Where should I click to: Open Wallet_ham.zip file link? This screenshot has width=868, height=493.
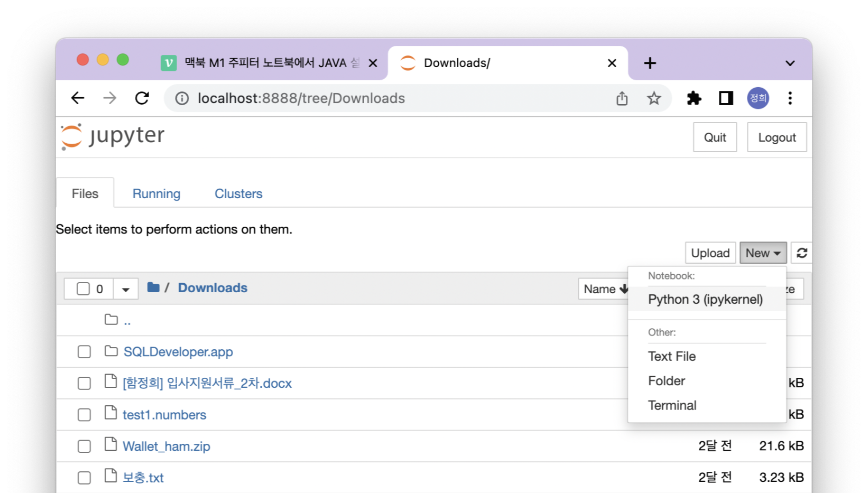167,447
